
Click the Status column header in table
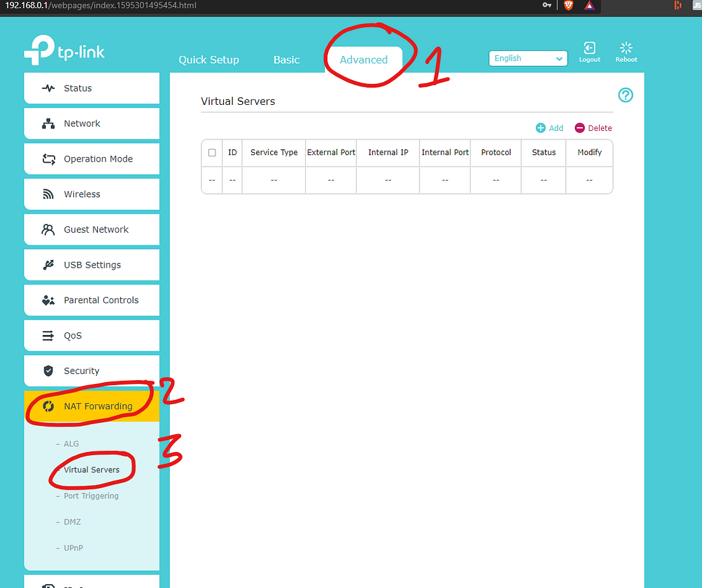[544, 153]
